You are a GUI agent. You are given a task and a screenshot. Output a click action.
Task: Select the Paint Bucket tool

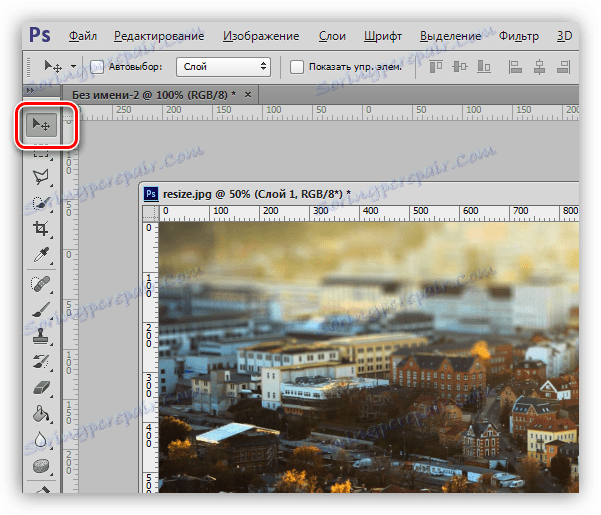coord(41,414)
